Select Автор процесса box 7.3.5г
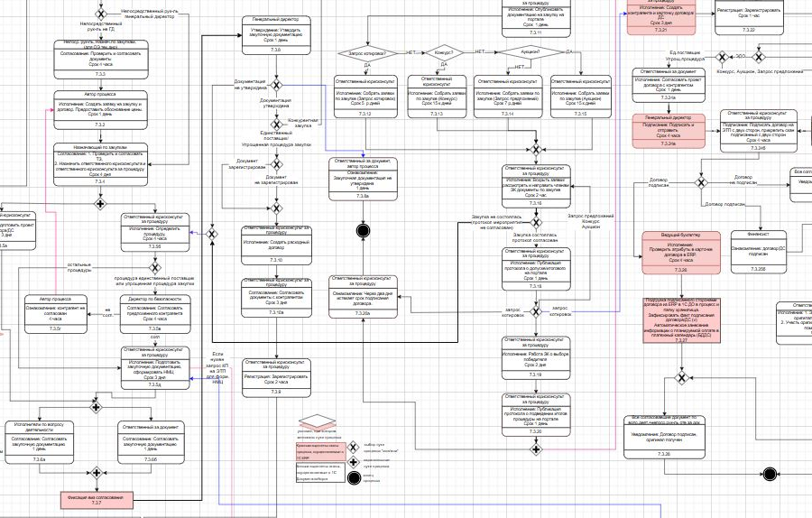The width and height of the screenshot is (812, 518). (56, 314)
